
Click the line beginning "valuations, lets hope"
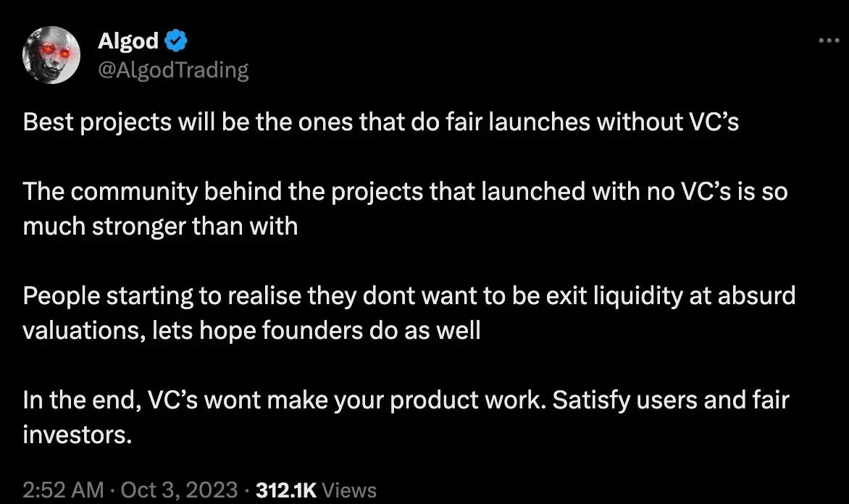pos(251,330)
